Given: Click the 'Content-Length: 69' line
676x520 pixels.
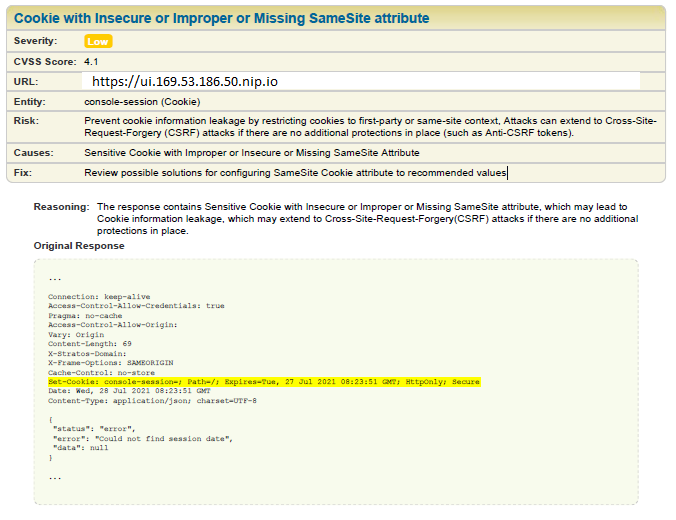Looking at the screenshot, I should (90, 344).
